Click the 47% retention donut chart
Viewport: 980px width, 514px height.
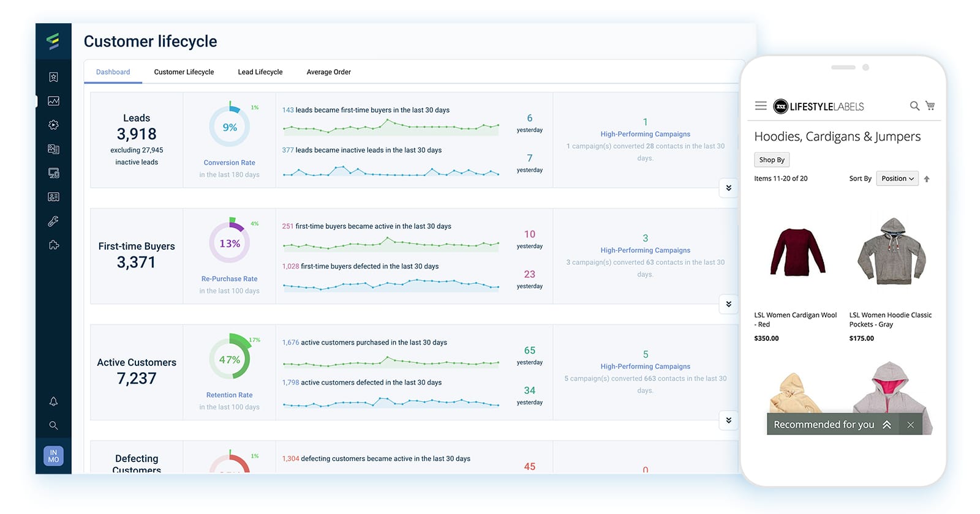point(230,359)
